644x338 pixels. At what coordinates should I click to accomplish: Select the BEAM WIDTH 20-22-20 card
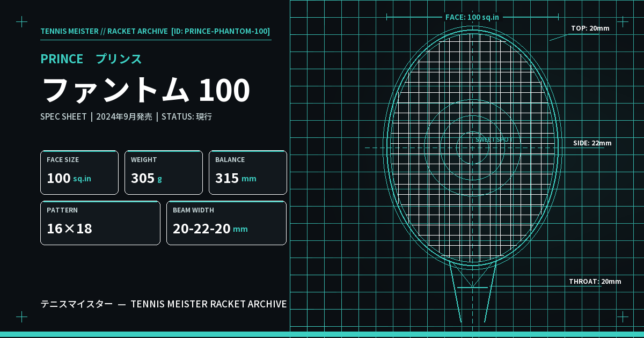point(226,223)
